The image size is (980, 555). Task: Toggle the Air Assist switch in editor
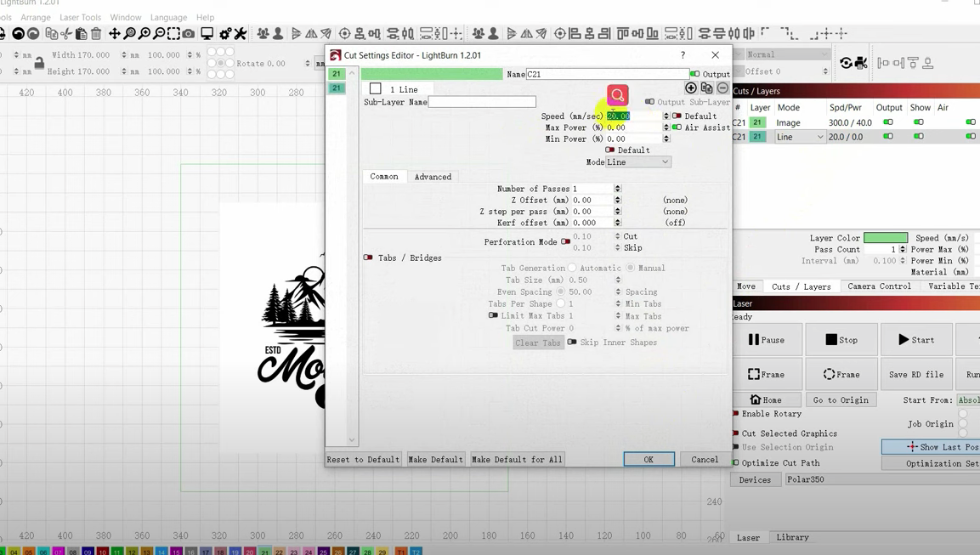click(x=677, y=127)
